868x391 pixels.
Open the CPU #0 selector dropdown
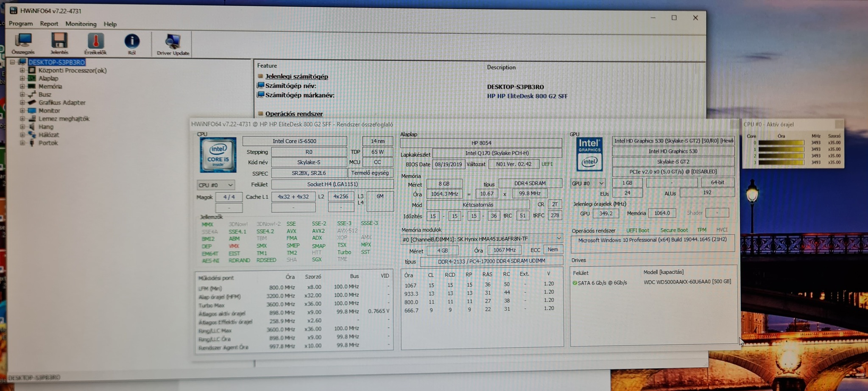230,184
